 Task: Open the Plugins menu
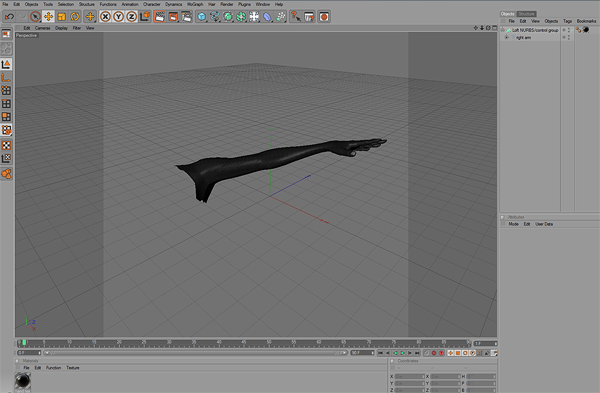[x=244, y=4]
